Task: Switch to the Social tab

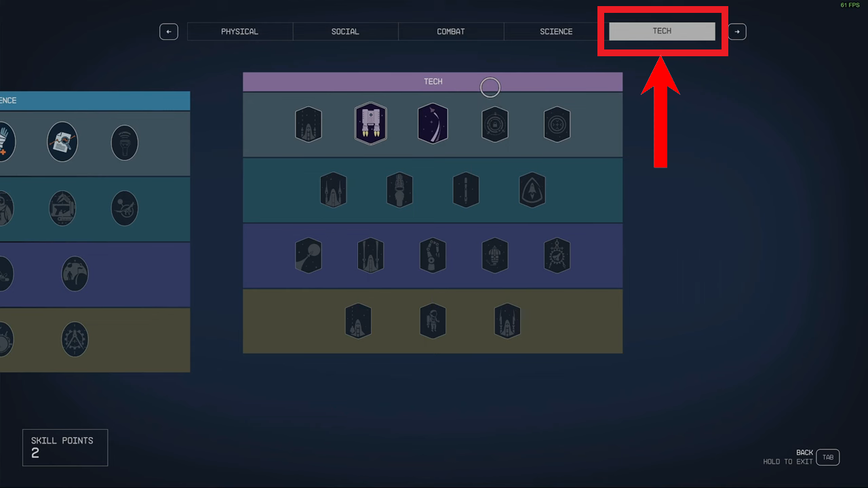Action: point(345,31)
